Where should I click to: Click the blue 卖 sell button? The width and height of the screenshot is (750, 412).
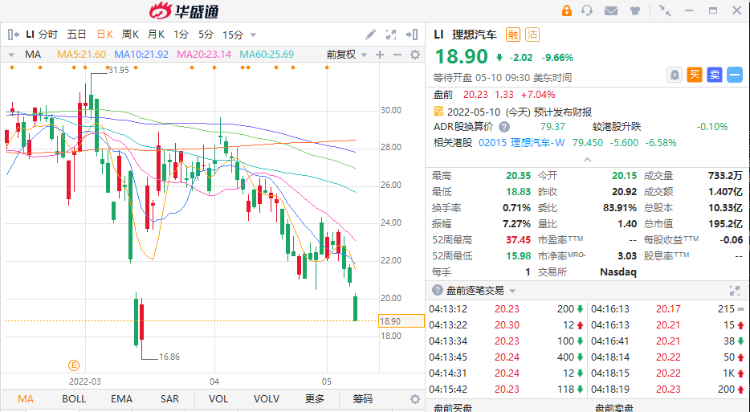point(715,75)
